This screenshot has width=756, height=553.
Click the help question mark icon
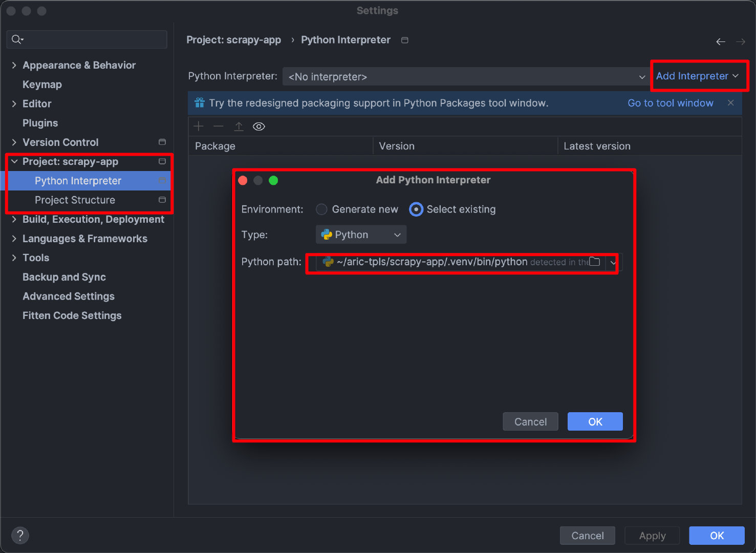(20, 536)
